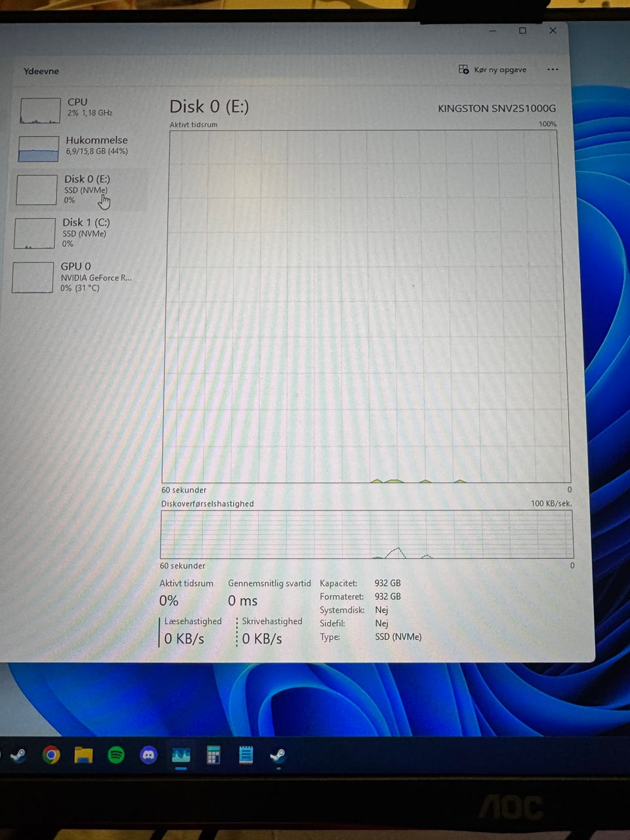Open Spotify from the taskbar
The image size is (630, 840).
point(116,755)
